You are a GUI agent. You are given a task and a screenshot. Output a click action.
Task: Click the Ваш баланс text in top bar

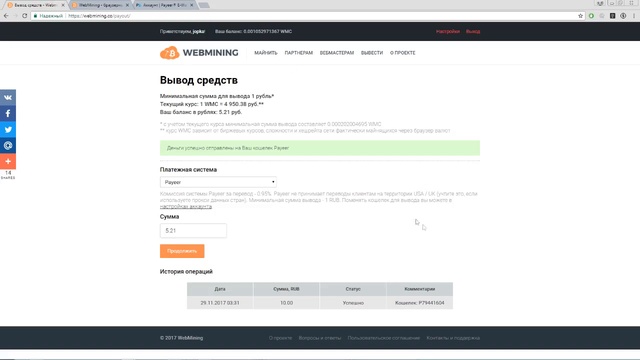click(253, 31)
